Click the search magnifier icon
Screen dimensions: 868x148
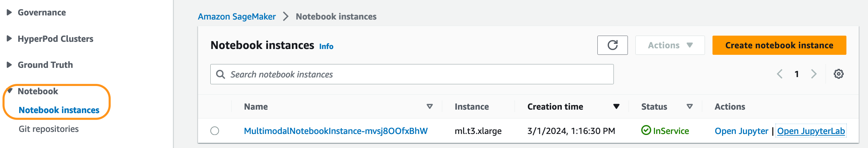point(221,74)
